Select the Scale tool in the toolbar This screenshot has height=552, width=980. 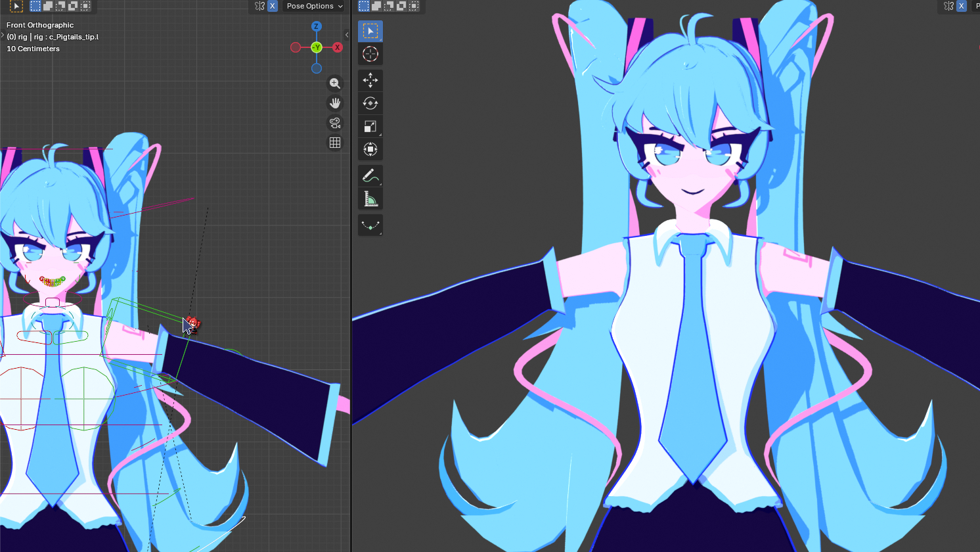[x=370, y=126]
